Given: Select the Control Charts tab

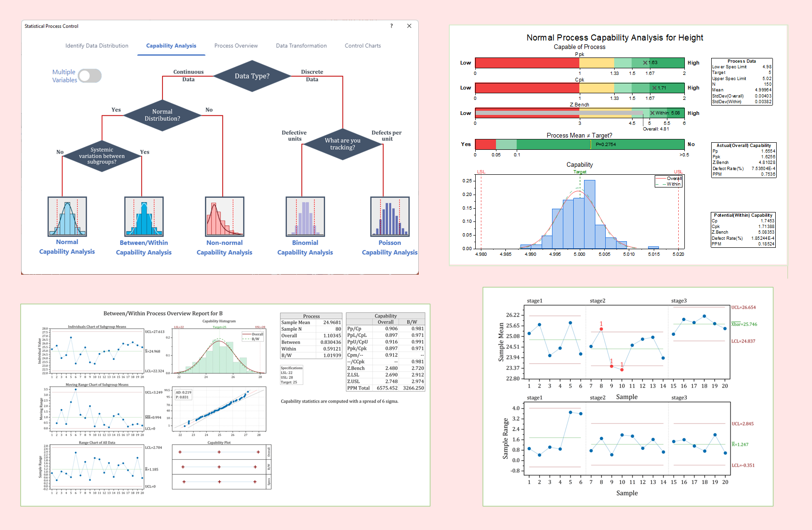Looking at the screenshot, I should tap(363, 46).
